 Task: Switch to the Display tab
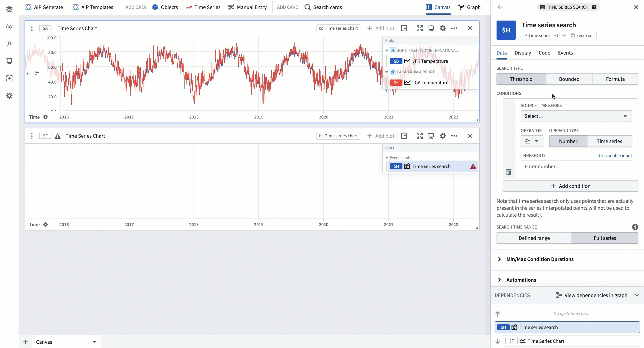coord(522,53)
